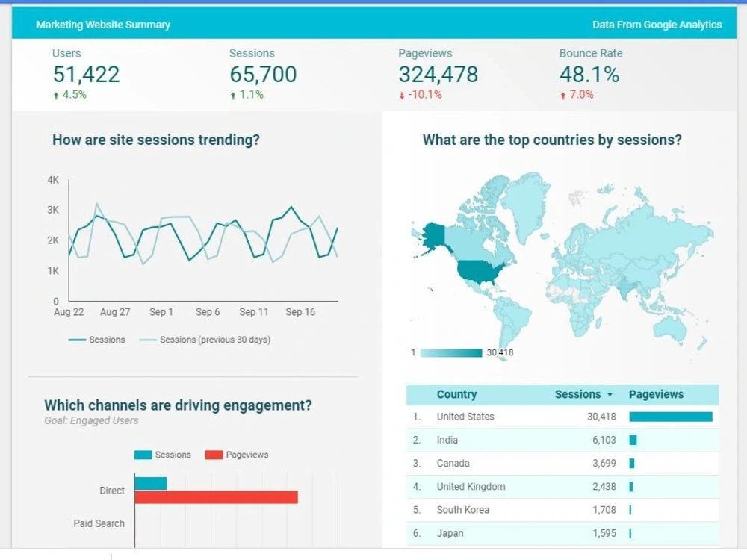Viewport: 747px width, 560px height.
Task: Click the Sep 1 axis label
Action: (161, 312)
